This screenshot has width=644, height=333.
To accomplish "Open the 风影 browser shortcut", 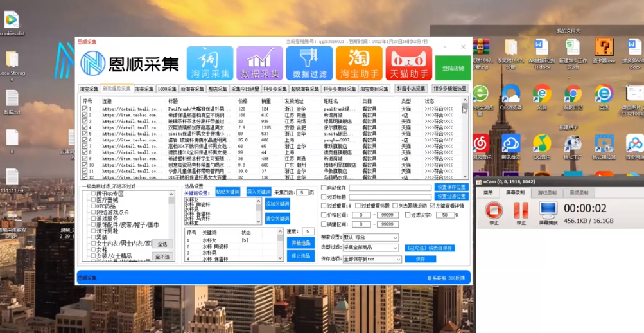I will tap(541, 98).
